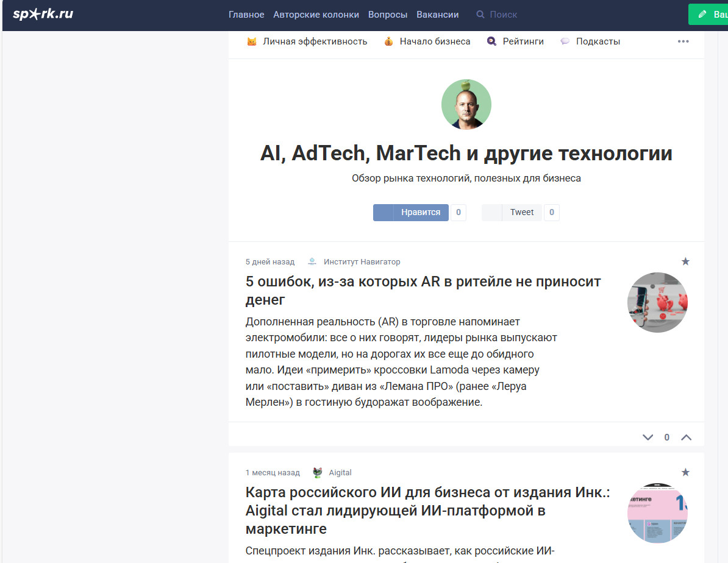Open article Карта российского ИИ для бизнеса
Viewport: 728px width, 563px height.
point(427,510)
